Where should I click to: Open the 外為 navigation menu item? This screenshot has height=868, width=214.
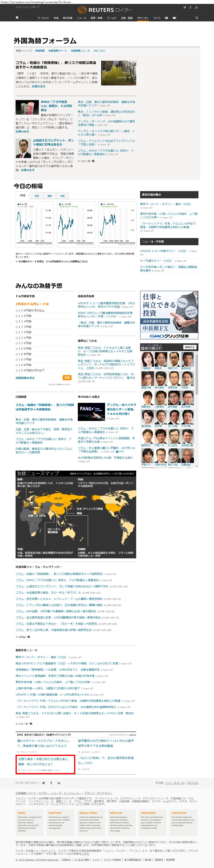(x=56, y=18)
